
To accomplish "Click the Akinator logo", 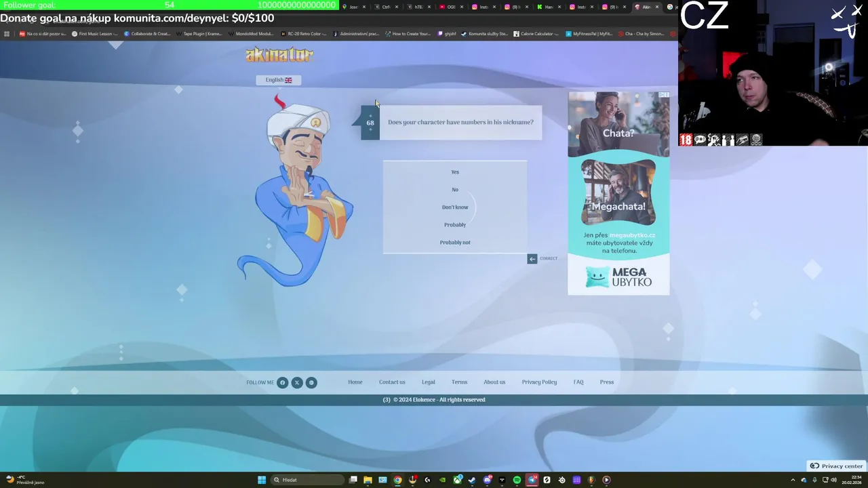I will click(x=279, y=55).
